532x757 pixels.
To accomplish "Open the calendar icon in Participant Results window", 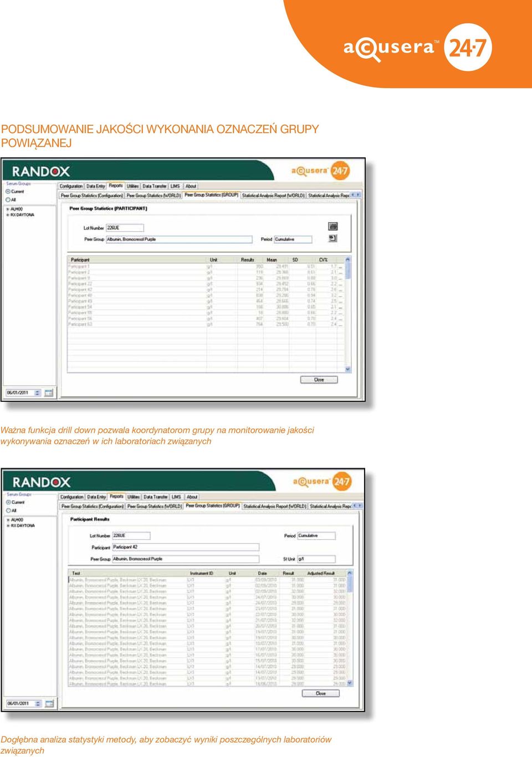I will [x=49, y=703].
